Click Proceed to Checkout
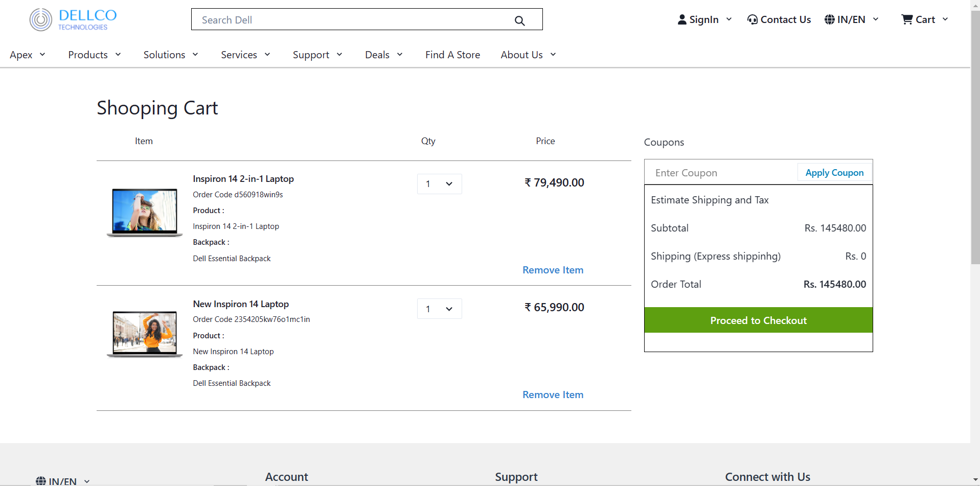980x486 pixels. point(759,320)
